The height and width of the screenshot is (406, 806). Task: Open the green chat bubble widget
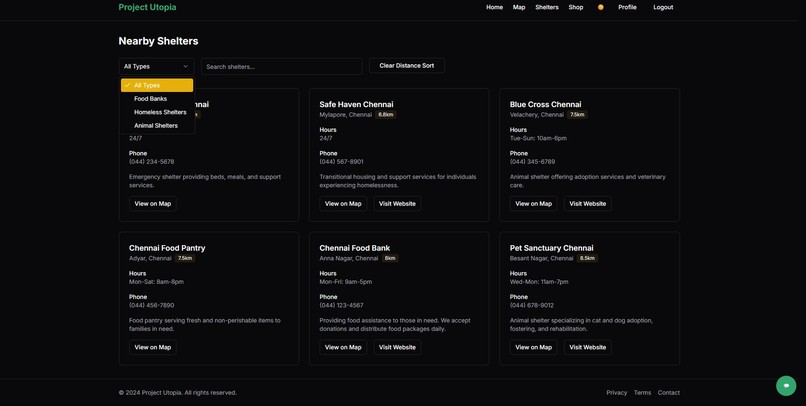(786, 385)
